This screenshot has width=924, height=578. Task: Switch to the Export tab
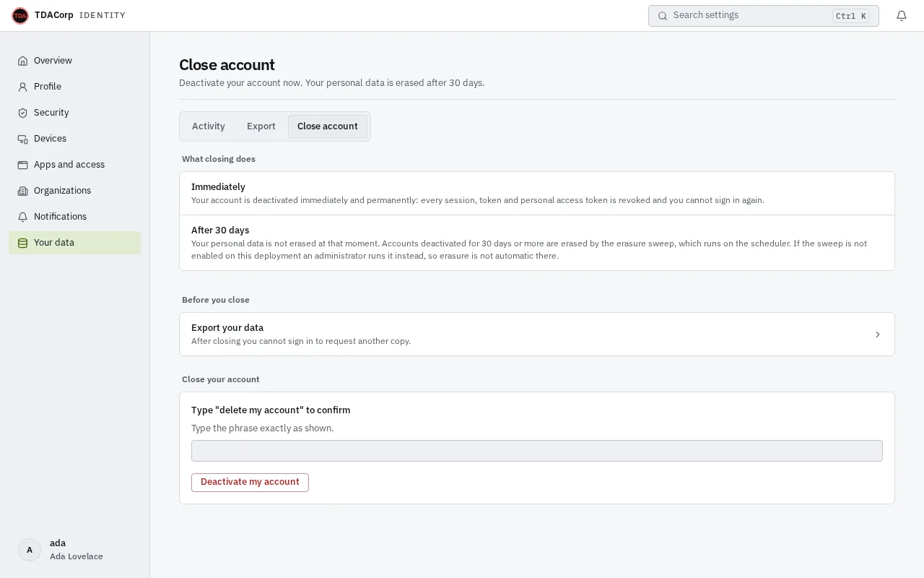click(261, 126)
